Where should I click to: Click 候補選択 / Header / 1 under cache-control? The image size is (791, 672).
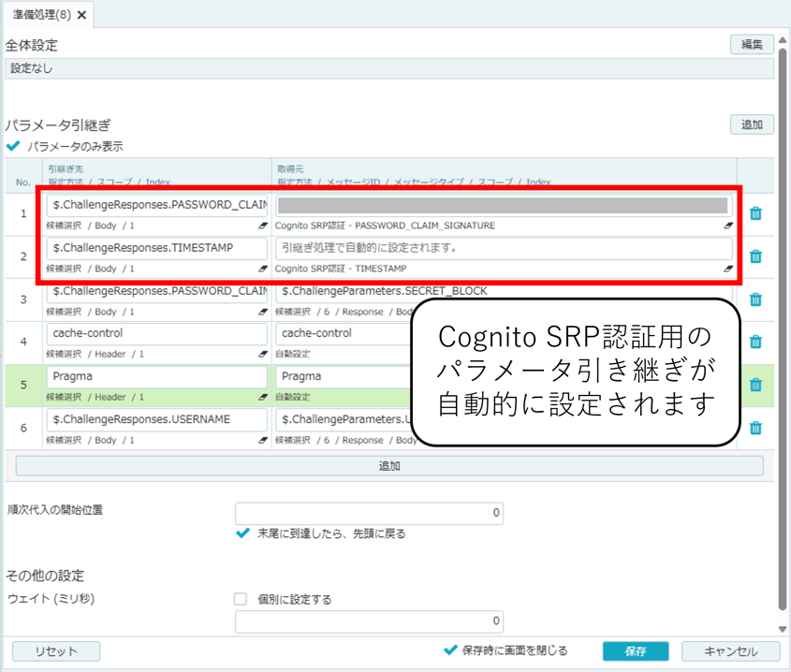(x=95, y=354)
